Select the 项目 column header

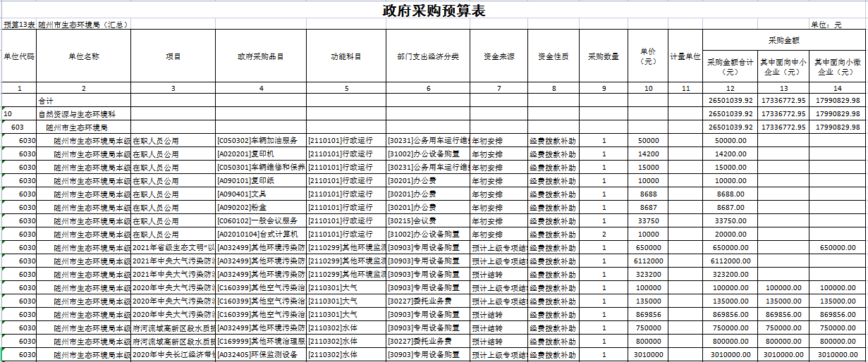click(x=173, y=56)
